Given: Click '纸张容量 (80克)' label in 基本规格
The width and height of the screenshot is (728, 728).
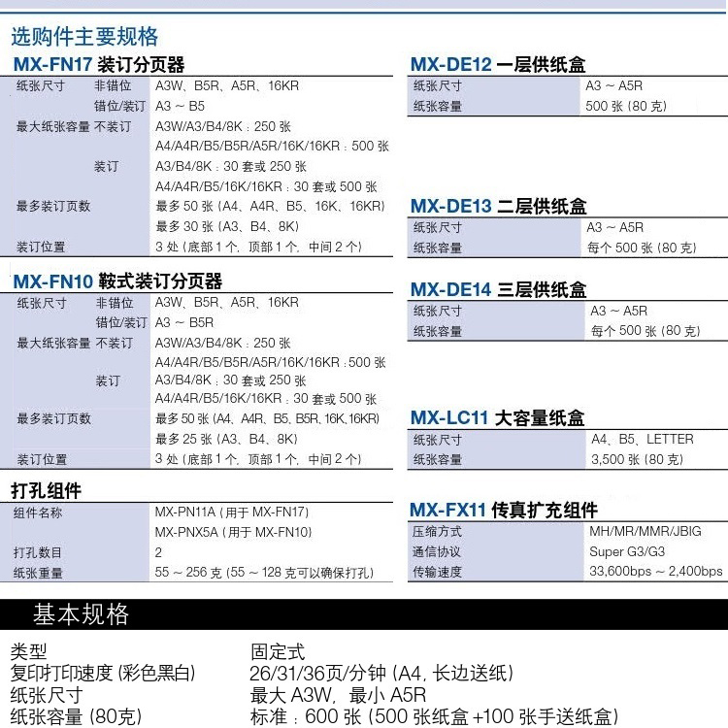Looking at the screenshot, I should (76, 716).
